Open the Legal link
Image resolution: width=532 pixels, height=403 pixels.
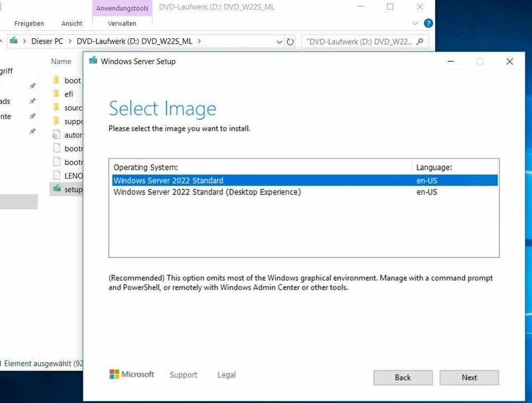(226, 375)
